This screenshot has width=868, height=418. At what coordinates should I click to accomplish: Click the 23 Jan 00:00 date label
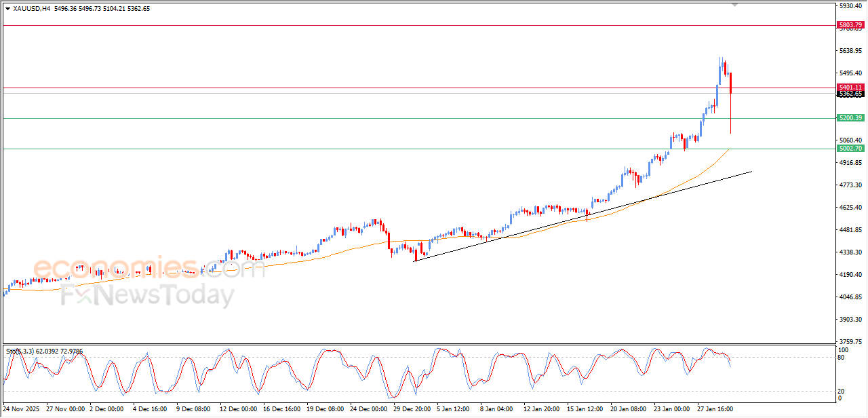click(x=671, y=409)
